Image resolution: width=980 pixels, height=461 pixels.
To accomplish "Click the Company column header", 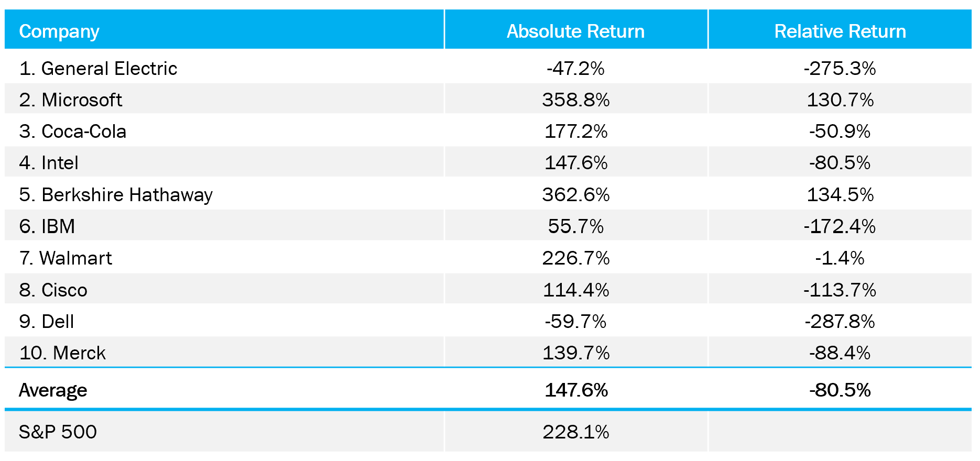I will tap(59, 31).
